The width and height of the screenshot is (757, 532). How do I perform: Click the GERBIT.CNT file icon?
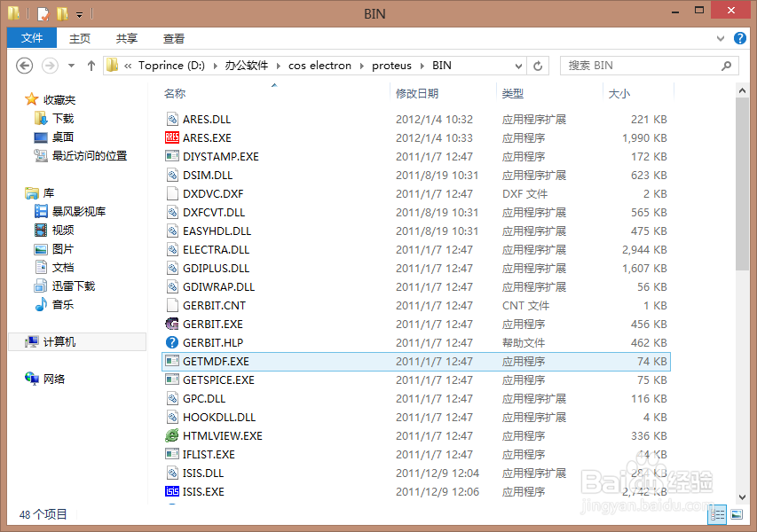(x=172, y=305)
